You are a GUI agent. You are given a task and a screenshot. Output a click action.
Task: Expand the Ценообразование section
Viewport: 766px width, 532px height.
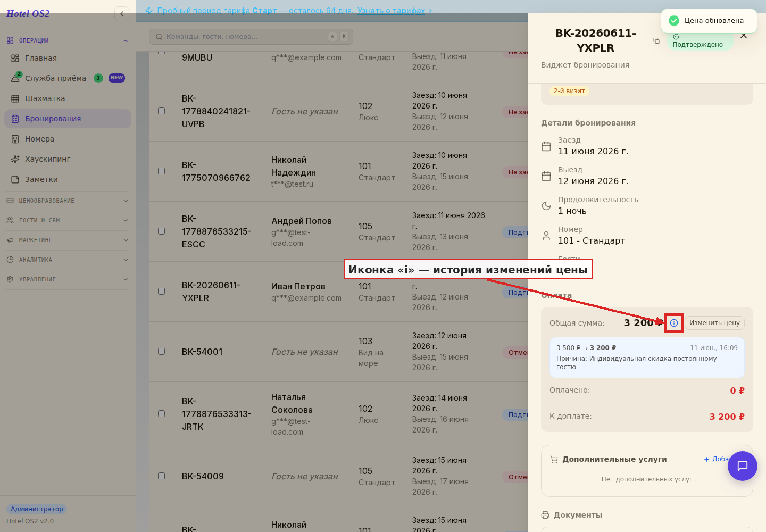click(x=68, y=201)
